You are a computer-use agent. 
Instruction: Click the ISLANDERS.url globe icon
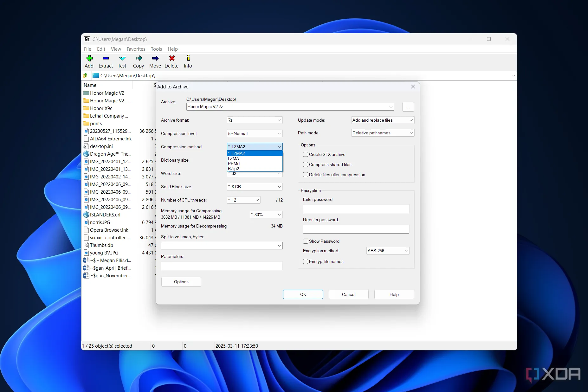click(86, 215)
